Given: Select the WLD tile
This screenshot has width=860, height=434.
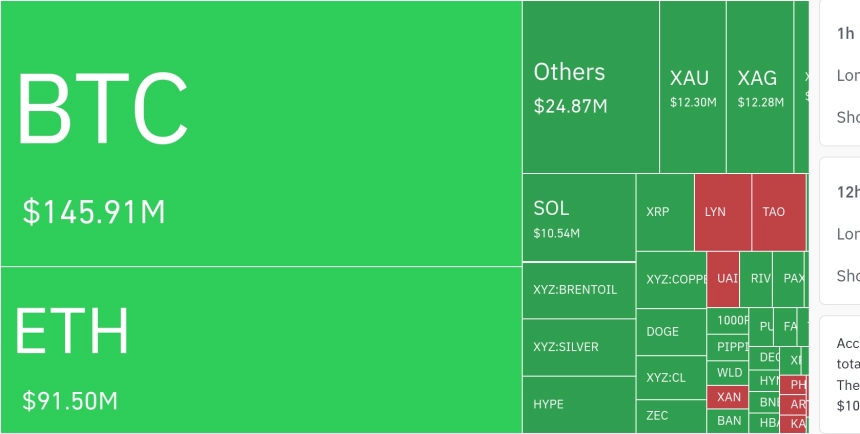Looking at the screenshot, I should pyautogui.click(x=729, y=373).
